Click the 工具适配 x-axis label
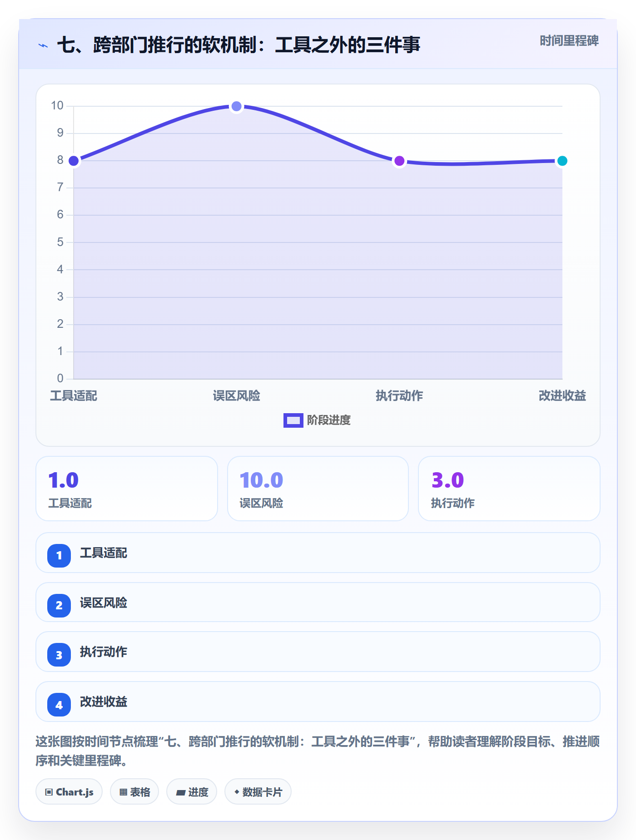The width and height of the screenshot is (636, 840). [74, 396]
